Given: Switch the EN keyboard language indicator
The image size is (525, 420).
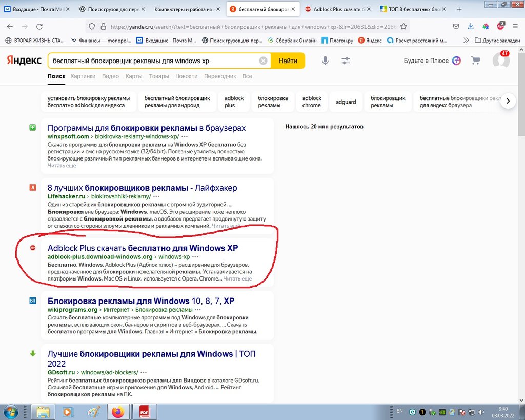Looking at the screenshot, I should coord(399,411).
